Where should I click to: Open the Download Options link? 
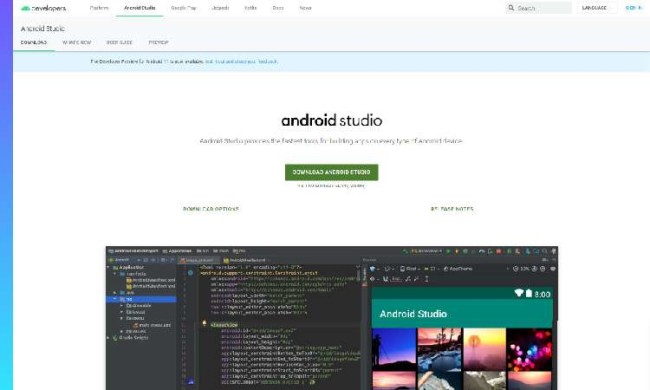(x=211, y=209)
